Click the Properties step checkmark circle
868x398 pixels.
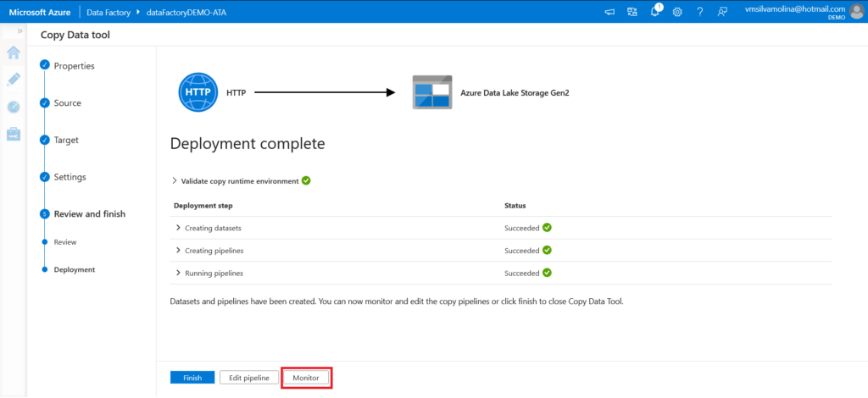pos(45,65)
